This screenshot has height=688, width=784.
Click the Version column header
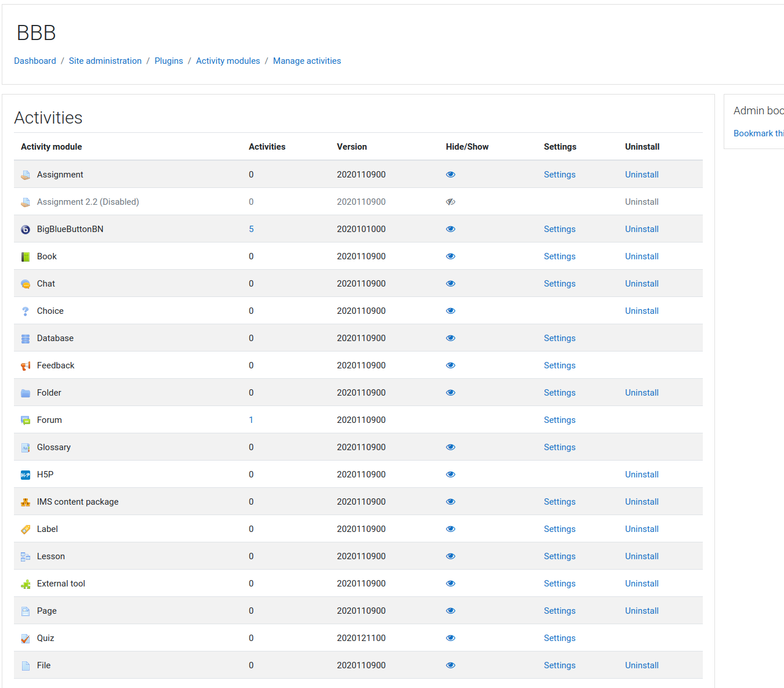point(352,147)
